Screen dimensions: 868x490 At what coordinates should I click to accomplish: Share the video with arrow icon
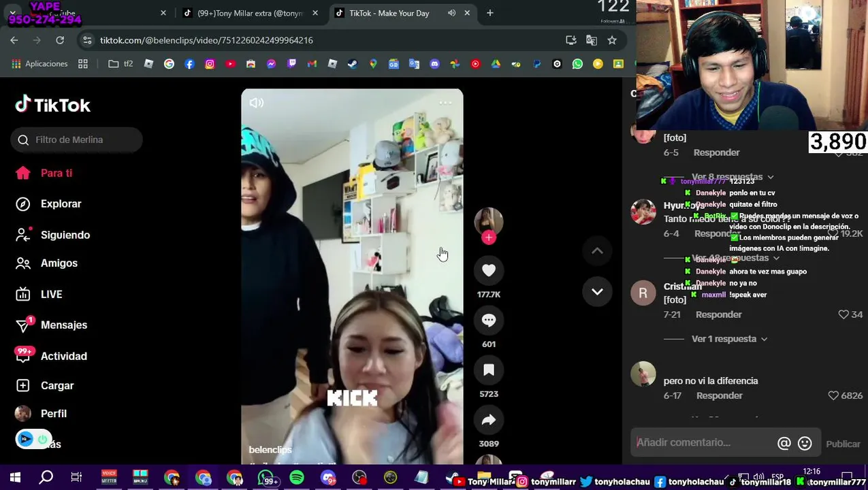pos(489,420)
